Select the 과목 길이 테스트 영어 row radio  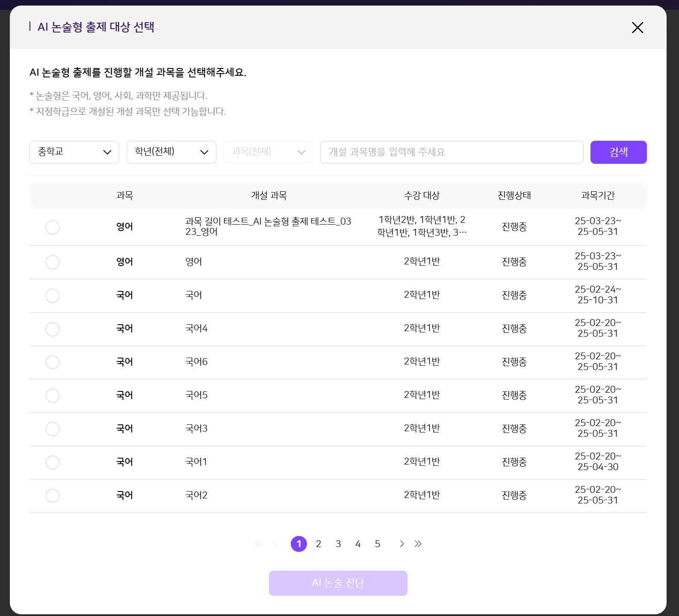[x=53, y=227]
